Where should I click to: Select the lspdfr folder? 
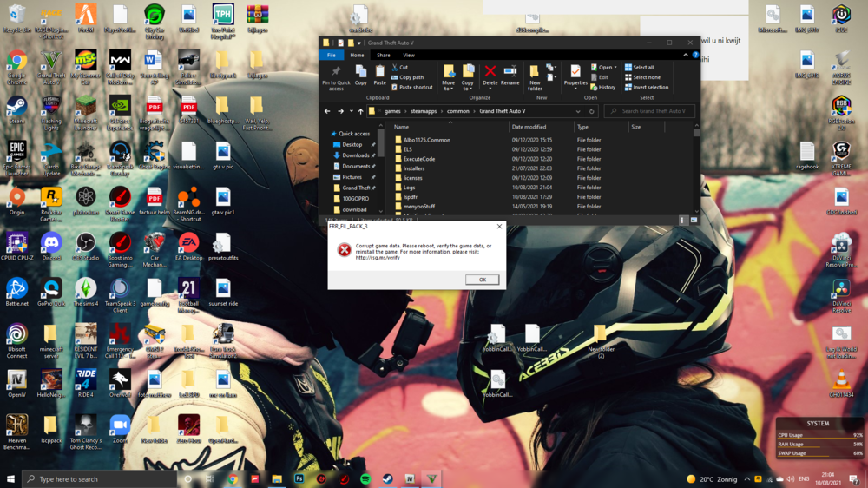(411, 196)
